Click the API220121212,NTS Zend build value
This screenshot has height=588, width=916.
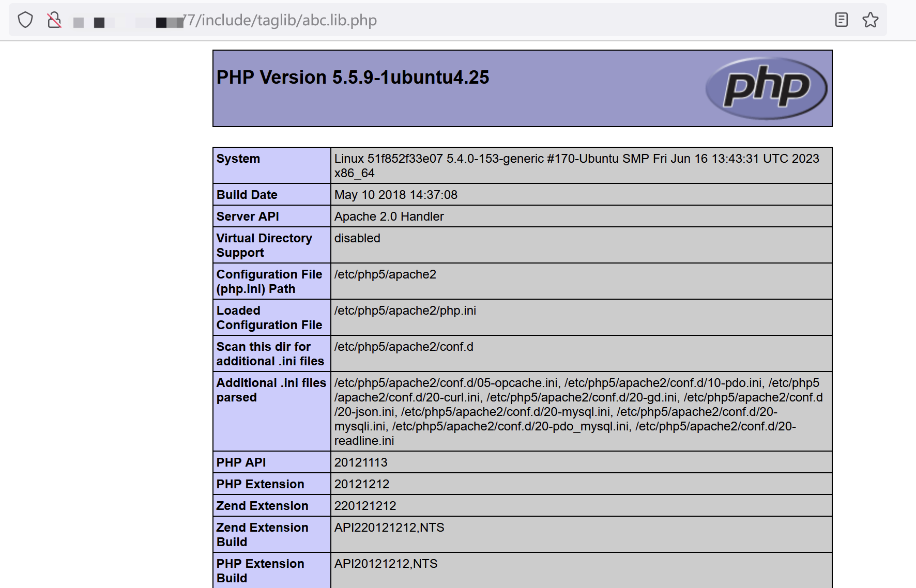pos(389,528)
